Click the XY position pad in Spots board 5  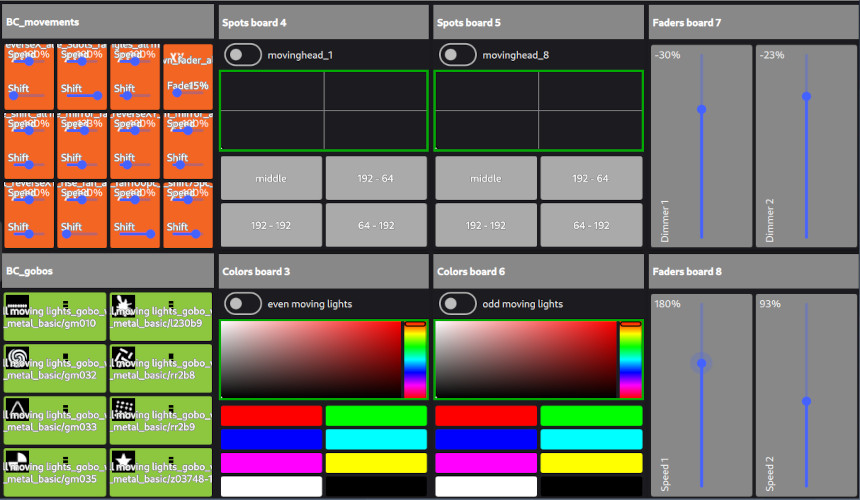point(538,110)
